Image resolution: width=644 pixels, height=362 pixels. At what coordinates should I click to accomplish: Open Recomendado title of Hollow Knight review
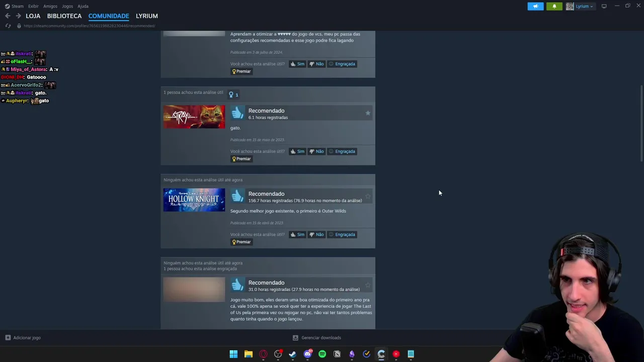266,194
